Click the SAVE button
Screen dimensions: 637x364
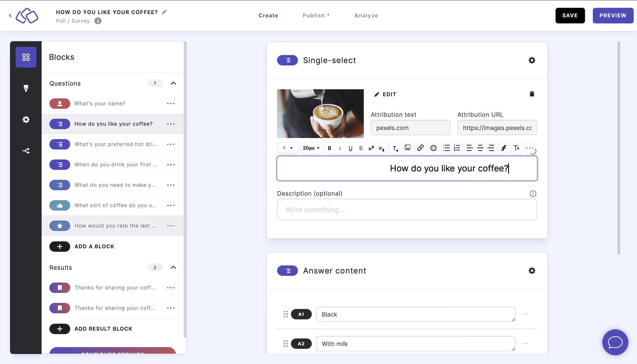[x=570, y=15]
